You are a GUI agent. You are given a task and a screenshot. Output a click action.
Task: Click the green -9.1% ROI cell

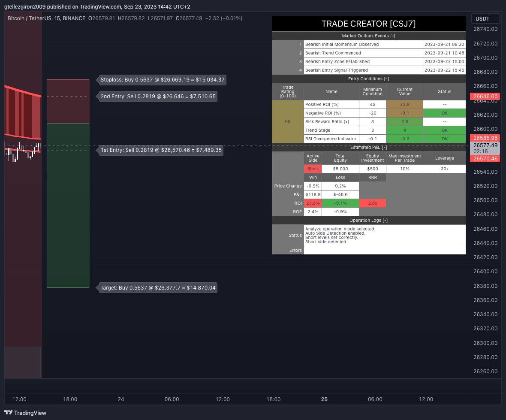point(340,203)
